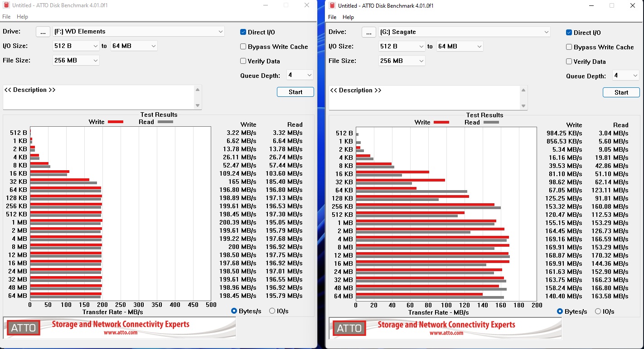Open the 64 MB I/O size dropdown, Seagate window
This screenshot has width=644, height=349.
pyautogui.click(x=460, y=47)
